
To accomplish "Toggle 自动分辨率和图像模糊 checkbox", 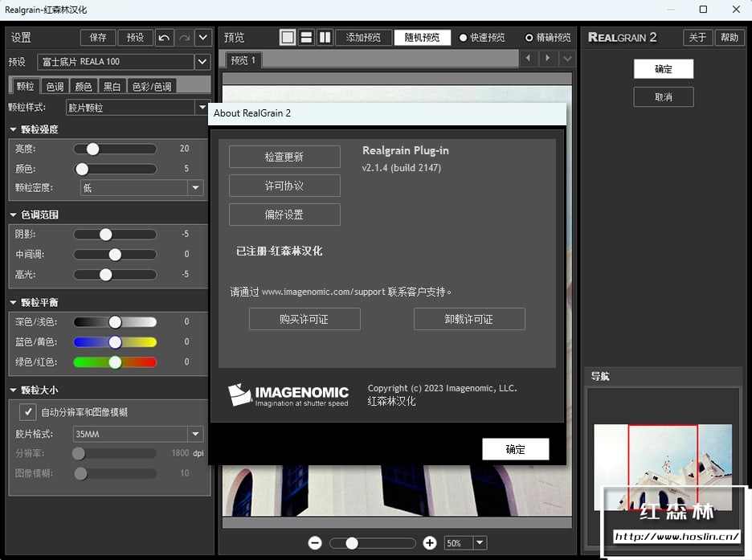I will pyautogui.click(x=28, y=412).
